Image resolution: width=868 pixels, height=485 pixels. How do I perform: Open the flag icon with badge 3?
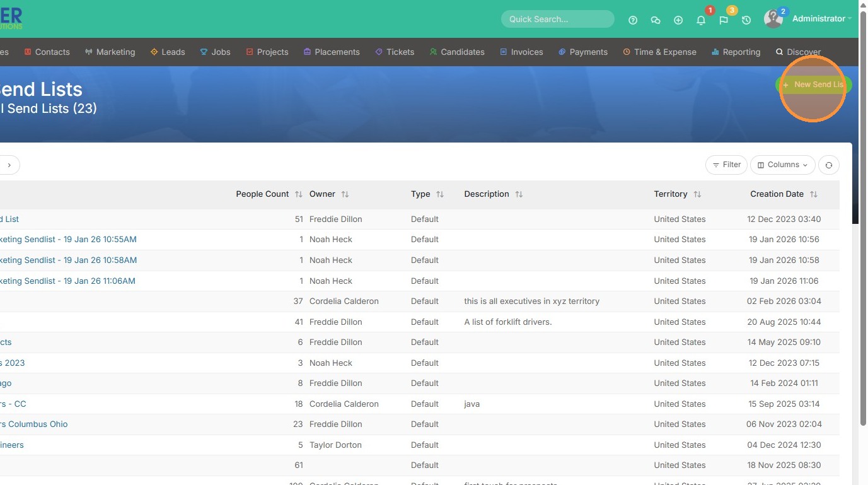tap(724, 20)
